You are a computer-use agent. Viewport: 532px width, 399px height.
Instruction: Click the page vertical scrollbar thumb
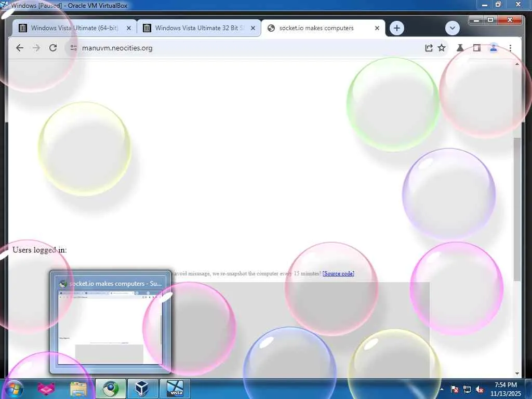click(517, 209)
